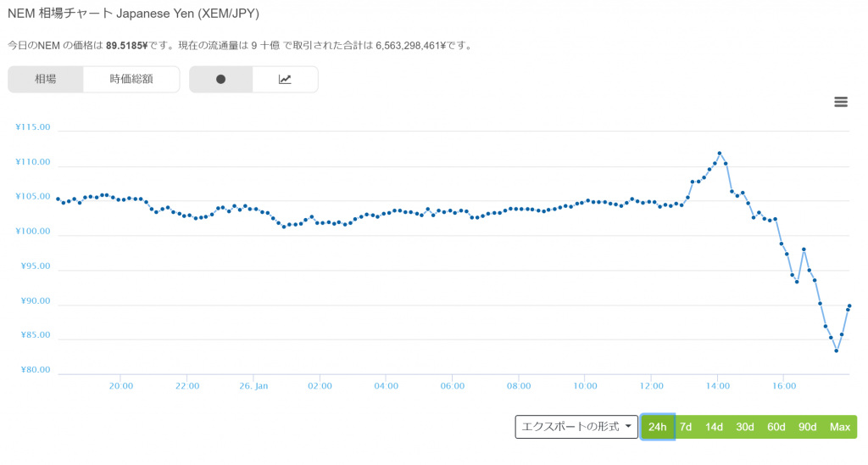Click the ¥85.00 axis label
Image resolution: width=868 pixels, height=465 pixels.
point(35,335)
